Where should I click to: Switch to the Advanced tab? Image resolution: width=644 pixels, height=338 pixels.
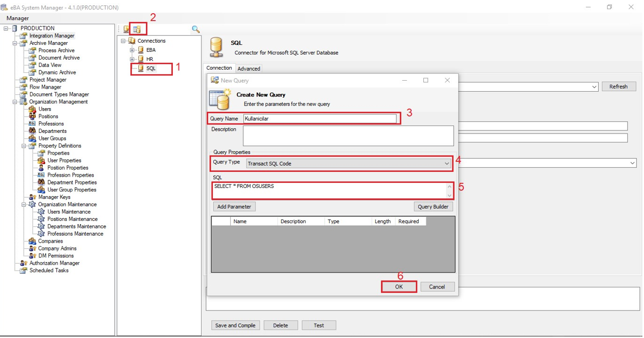click(x=249, y=69)
